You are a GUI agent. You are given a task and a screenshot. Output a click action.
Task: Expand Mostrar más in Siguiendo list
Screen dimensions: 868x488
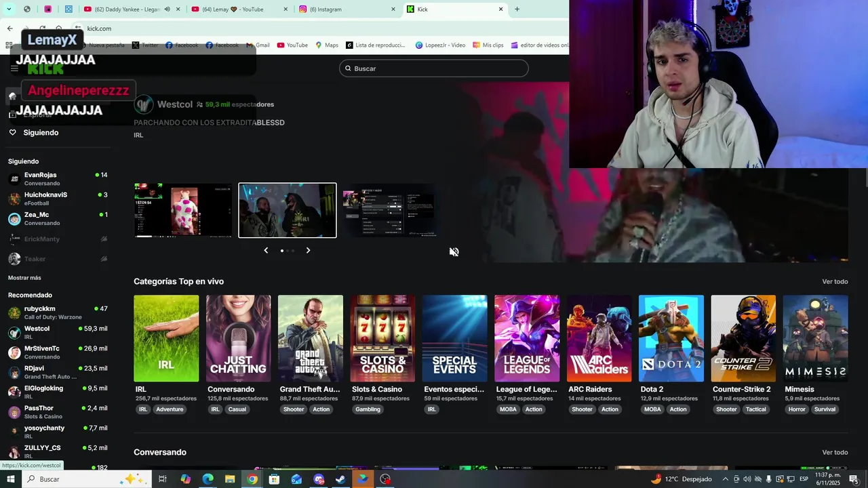(24, 278)
